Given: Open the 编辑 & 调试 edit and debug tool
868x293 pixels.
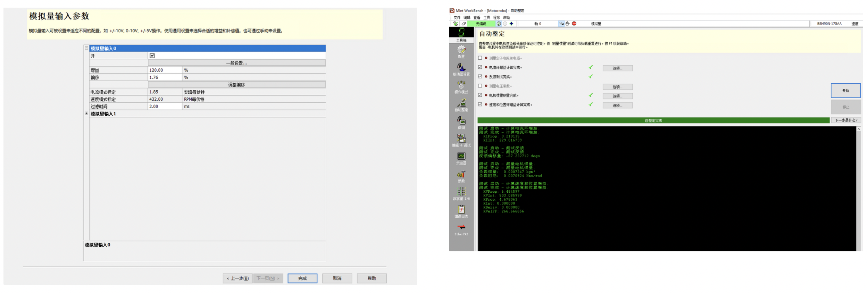Looking at the screenshot, I should point(461,140).
